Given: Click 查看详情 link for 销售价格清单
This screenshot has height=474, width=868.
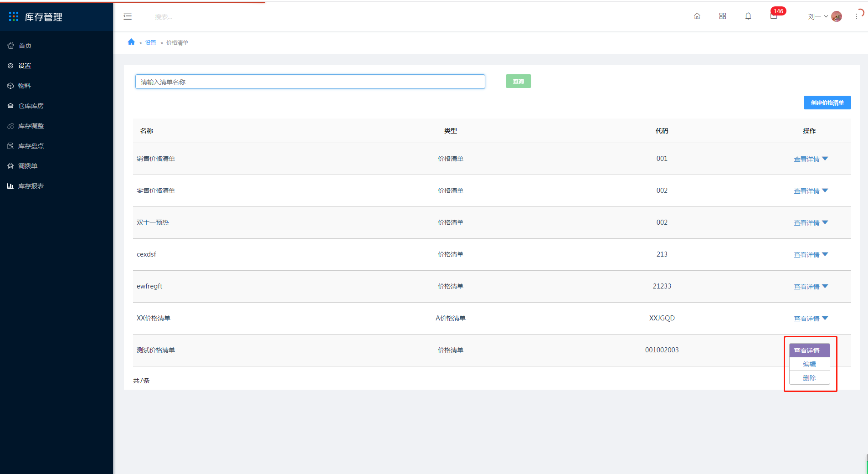Looking at the screenshot, I should [806, 159].
